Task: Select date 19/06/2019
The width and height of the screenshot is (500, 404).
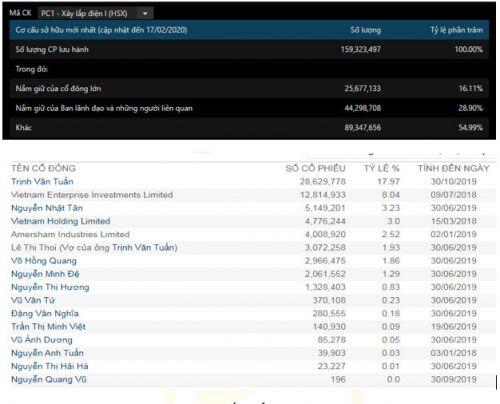Action: click(x=453, y=326)
